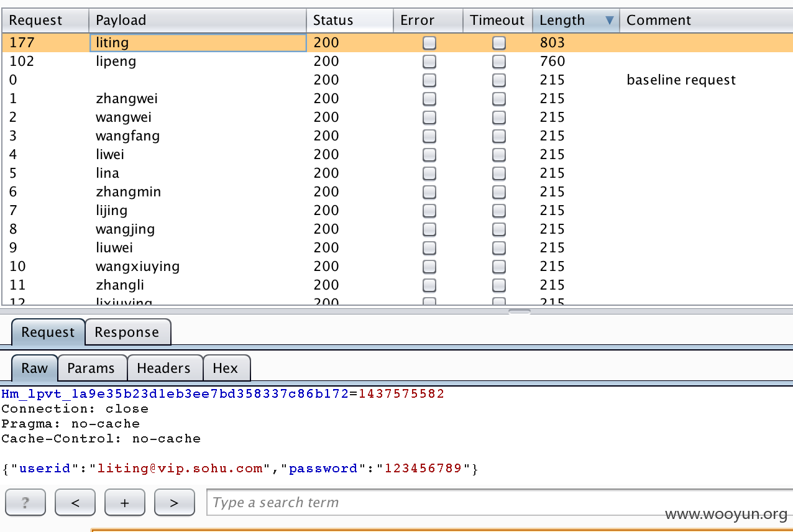Viewport: 793px width, 532px height.
Task: Tick the Timeout checkbox for zhangmin
Action: coord(499,192)
